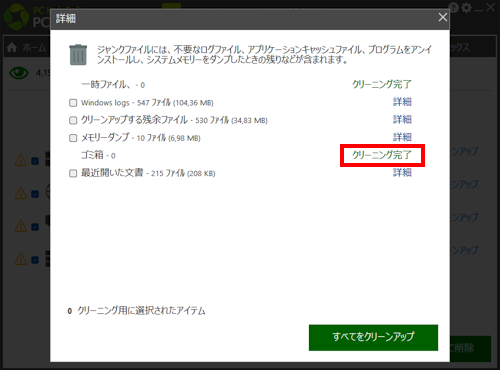Click 一時ファイル row text
This screenshot has height=370, width=500.
point(113,85)
